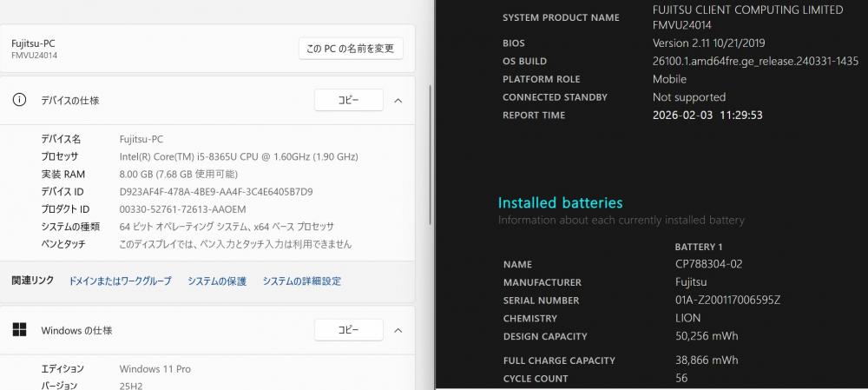Image resolution: width=868 pixels, height=390 pixels.
Task: Select the product ID 00330-52761-72613-AAOEM
Action: 182,209
